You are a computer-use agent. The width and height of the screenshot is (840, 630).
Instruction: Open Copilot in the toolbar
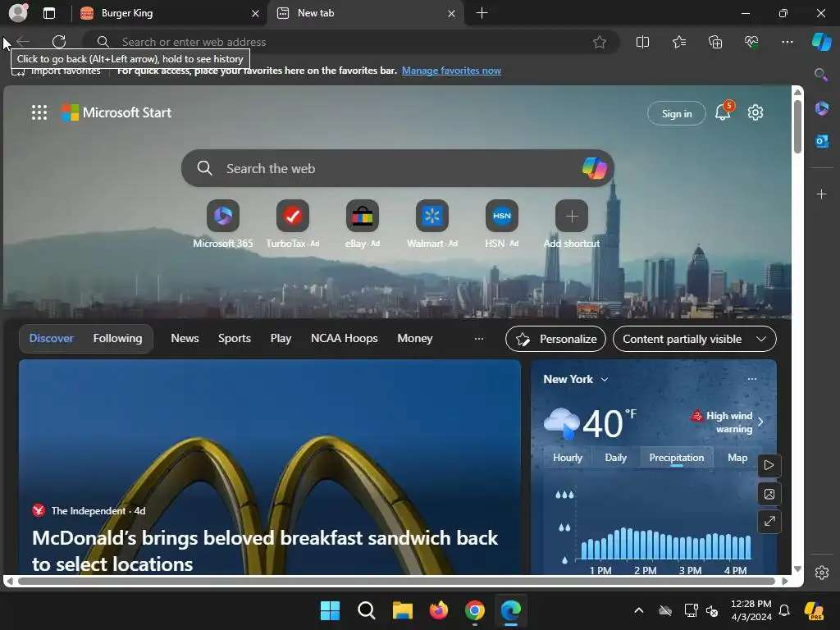[821, 42]
